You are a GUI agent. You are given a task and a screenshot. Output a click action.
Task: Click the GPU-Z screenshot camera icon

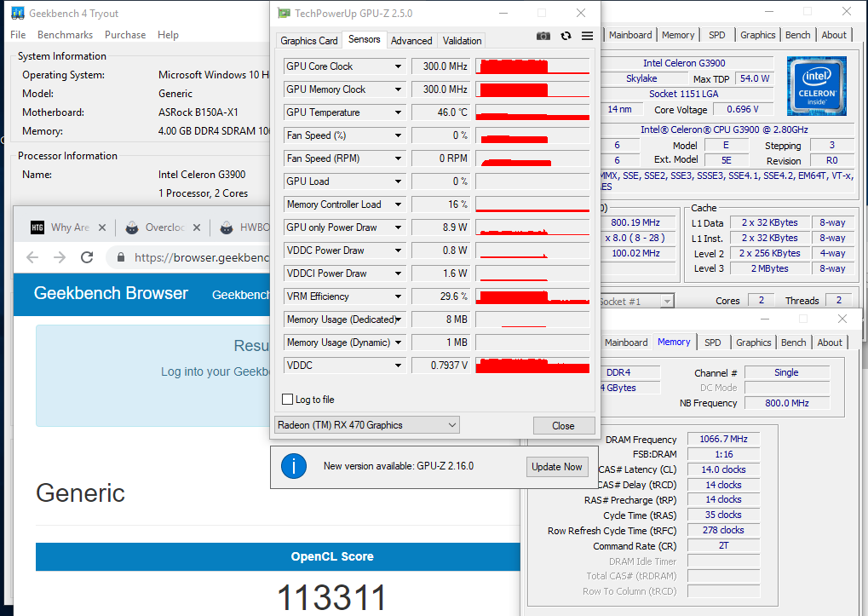(x=543, y=36)
